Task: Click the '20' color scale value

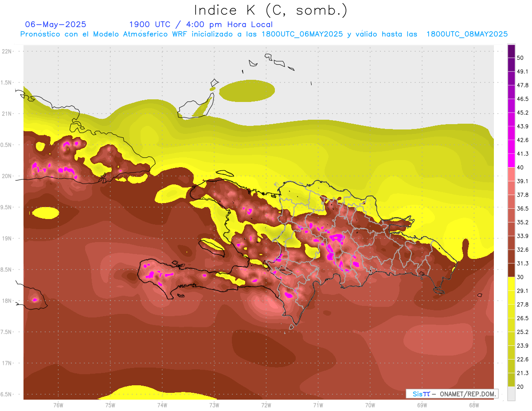Action: (x=521, y=387)
